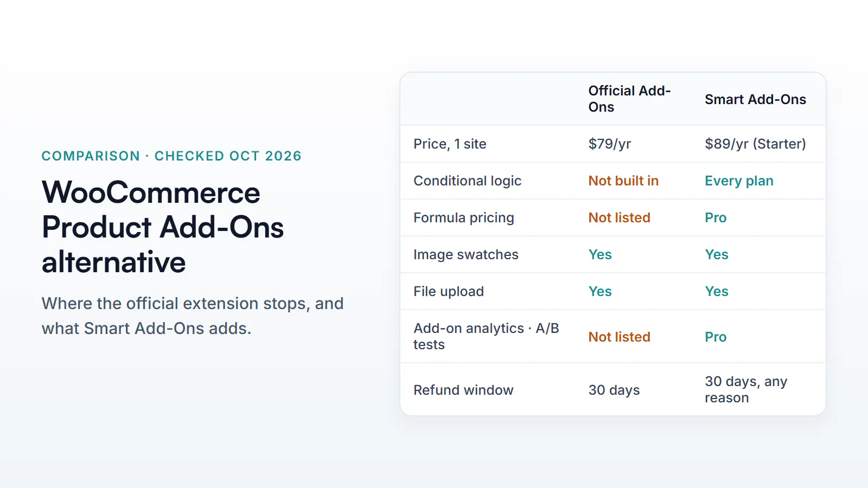Select the 'Refund window' row label

[x=463, y=390]
